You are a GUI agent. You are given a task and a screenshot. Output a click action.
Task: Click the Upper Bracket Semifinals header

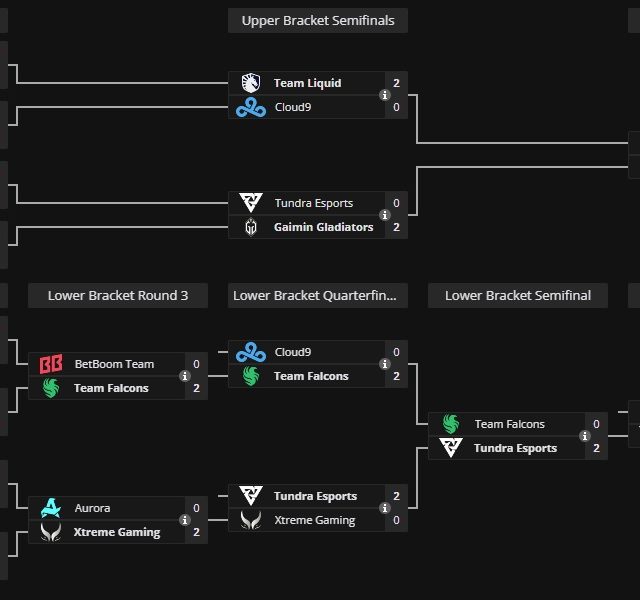318,20
